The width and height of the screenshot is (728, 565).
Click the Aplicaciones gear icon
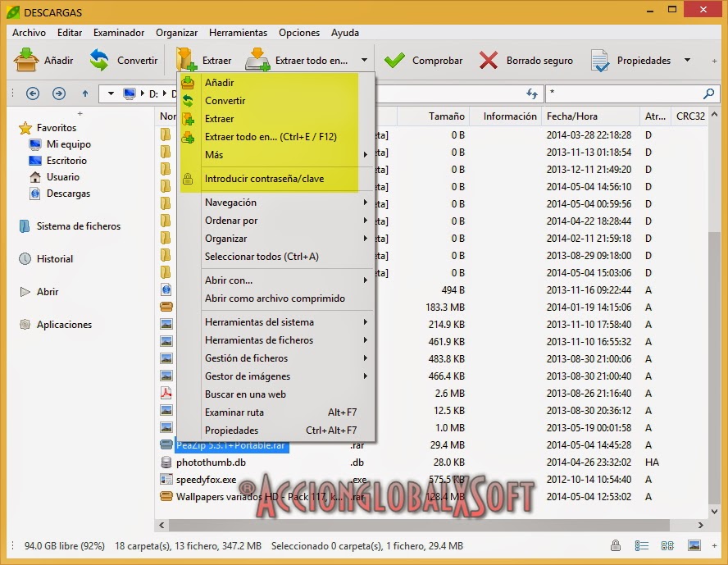pyautogui.click(x=25, y=325)
